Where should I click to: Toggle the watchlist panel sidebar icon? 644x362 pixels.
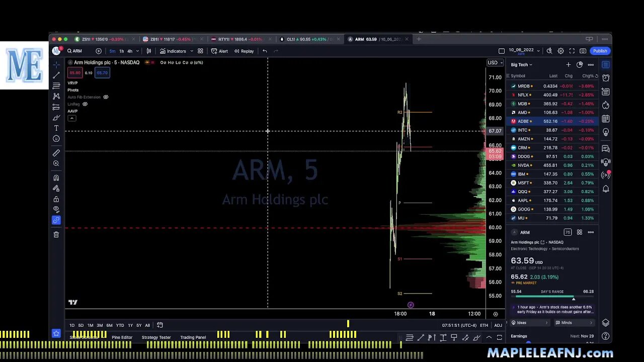coord(606,64)
